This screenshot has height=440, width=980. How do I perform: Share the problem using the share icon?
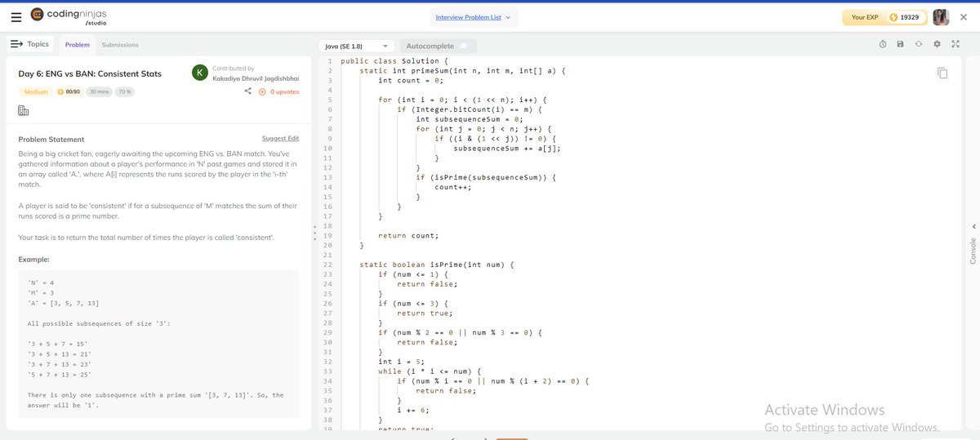pyautogui.click(x=247, y=91)
